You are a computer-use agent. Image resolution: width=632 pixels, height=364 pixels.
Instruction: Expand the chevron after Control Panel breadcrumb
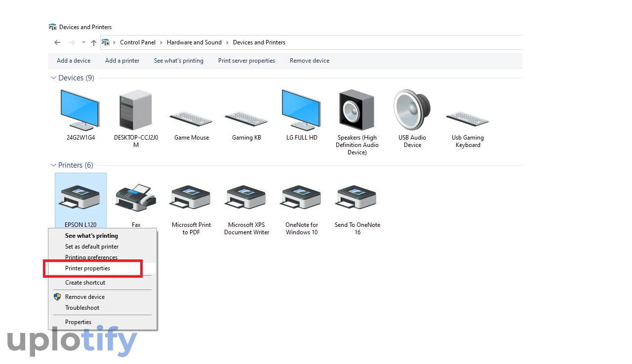[x=161, y=42]
